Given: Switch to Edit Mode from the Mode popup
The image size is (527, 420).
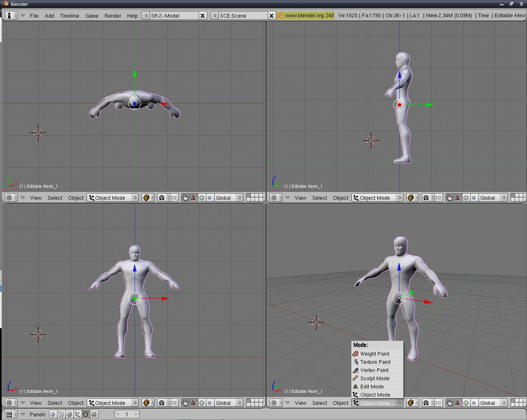Looking at the screenshot, I should click(372, 387).
